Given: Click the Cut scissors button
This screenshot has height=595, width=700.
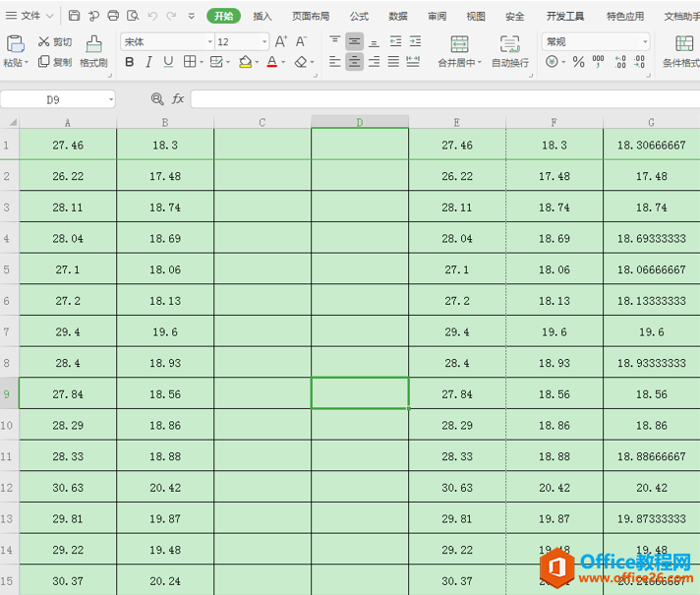Looking at the screenshot, I should point(55,41).
